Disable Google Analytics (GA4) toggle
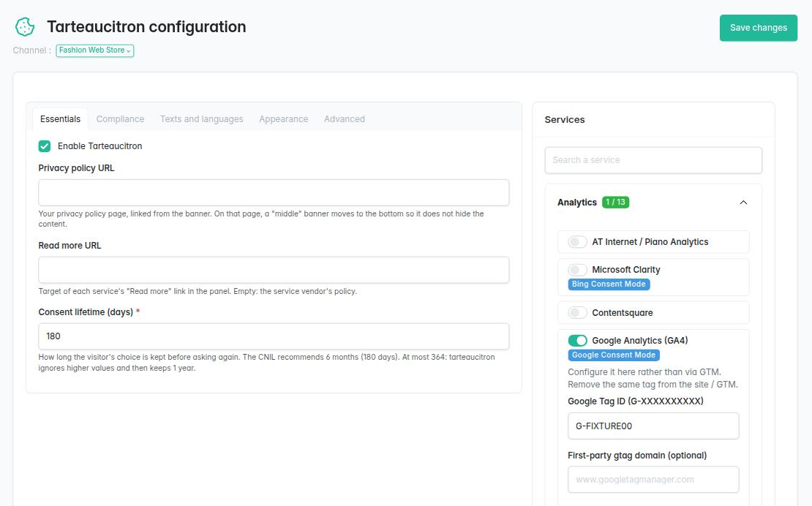 [577, 341]
